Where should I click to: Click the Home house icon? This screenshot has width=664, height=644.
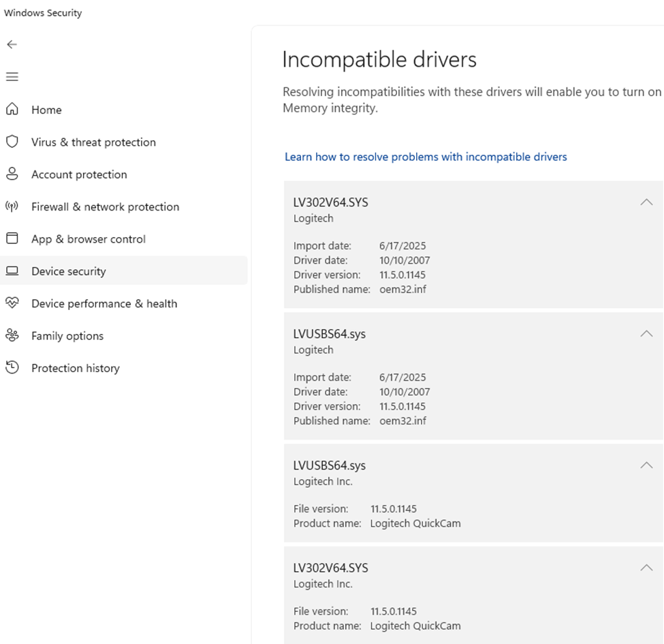pyautogui.click(x=12, y=110)
